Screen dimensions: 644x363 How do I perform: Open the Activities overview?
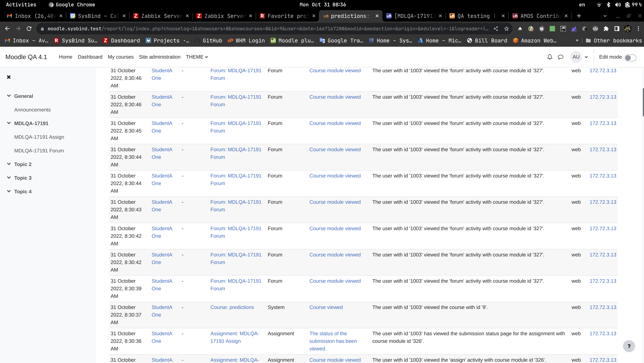click(x=21, y=5)
